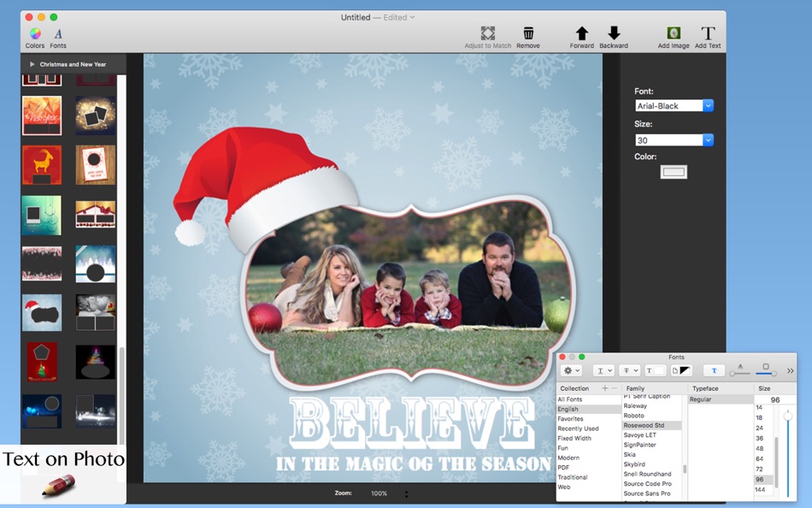Open the underline style dropdown in Fonts window
Image resolution: width=812 pixels, height=508 pixels.
click(603, 370)
